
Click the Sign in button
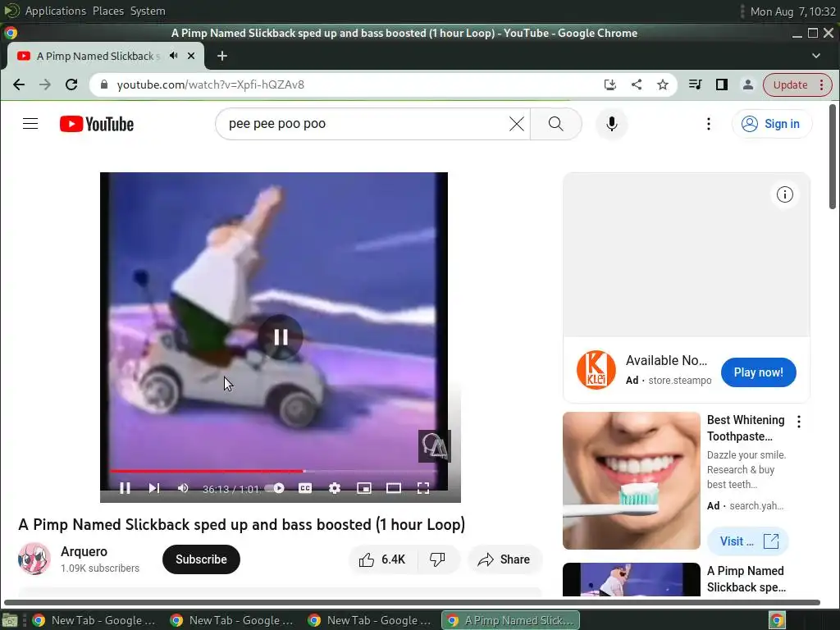point(771,124)
